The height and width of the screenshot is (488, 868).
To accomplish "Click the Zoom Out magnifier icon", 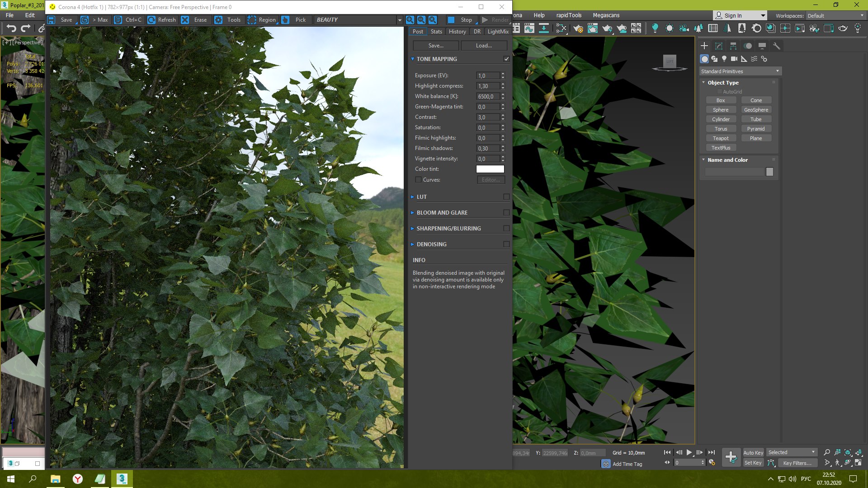I will (421, 20).
